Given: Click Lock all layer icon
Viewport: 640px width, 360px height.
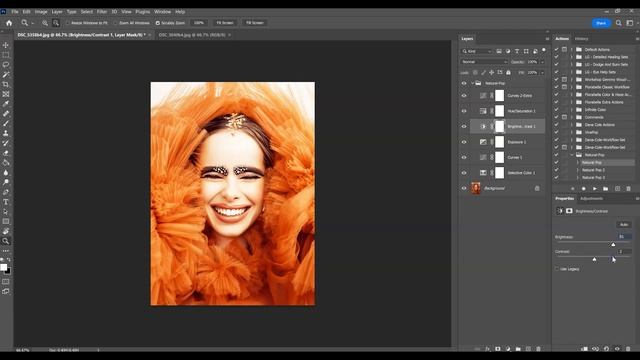Looking at the screenshot, I should [508, 72].
